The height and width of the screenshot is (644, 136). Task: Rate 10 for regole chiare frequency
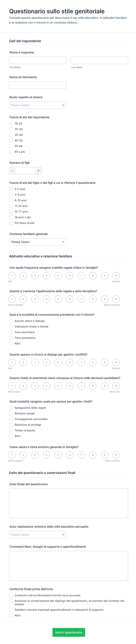click(x=116, y=276)
